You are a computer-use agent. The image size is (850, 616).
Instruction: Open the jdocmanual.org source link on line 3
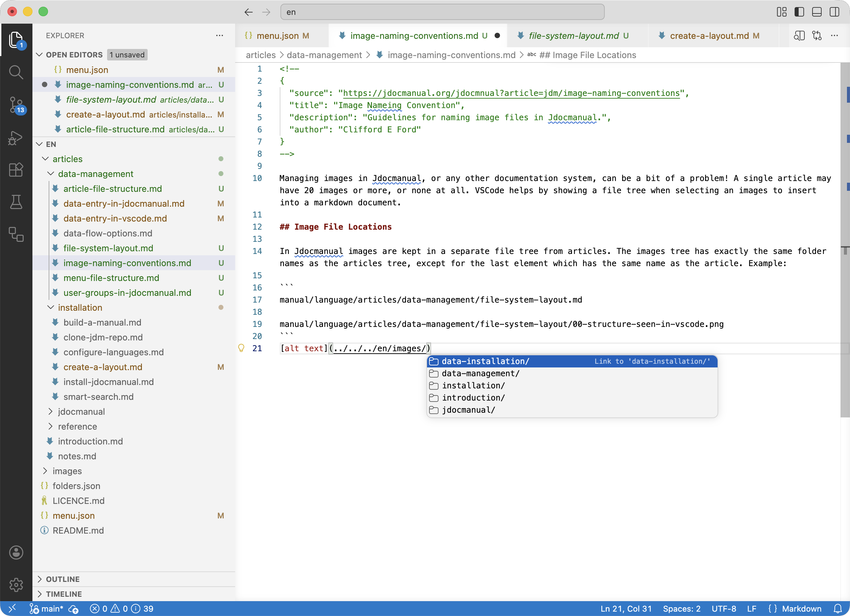pos(511,93)
